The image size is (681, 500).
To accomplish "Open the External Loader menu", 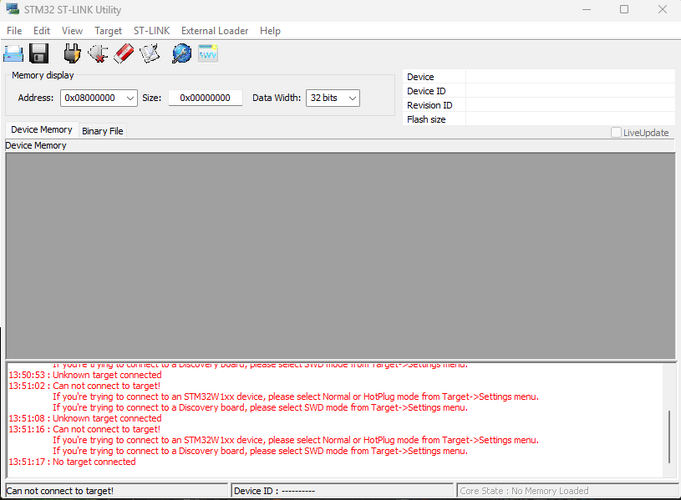I will pyautogui.click(x=215, y=31).
